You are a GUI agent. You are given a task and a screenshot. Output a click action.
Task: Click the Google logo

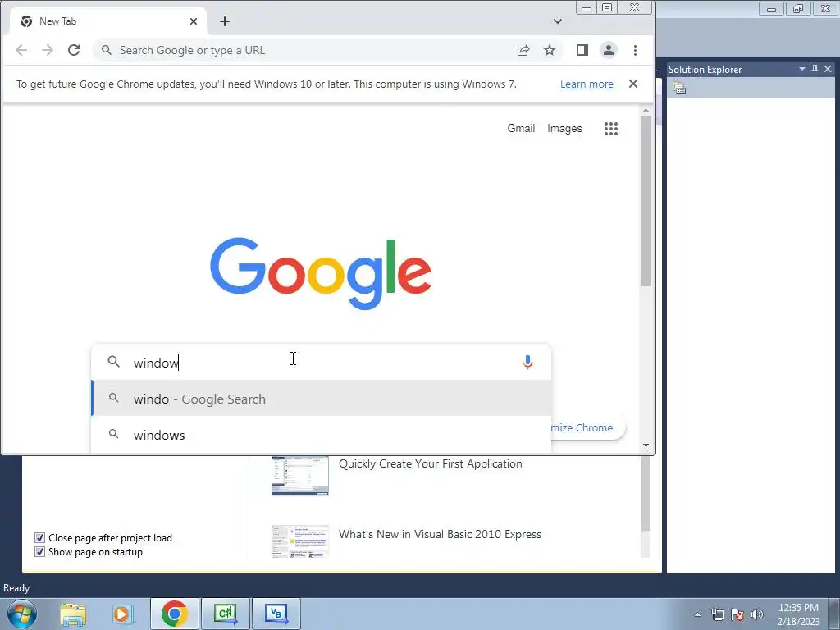click(321, 273)
